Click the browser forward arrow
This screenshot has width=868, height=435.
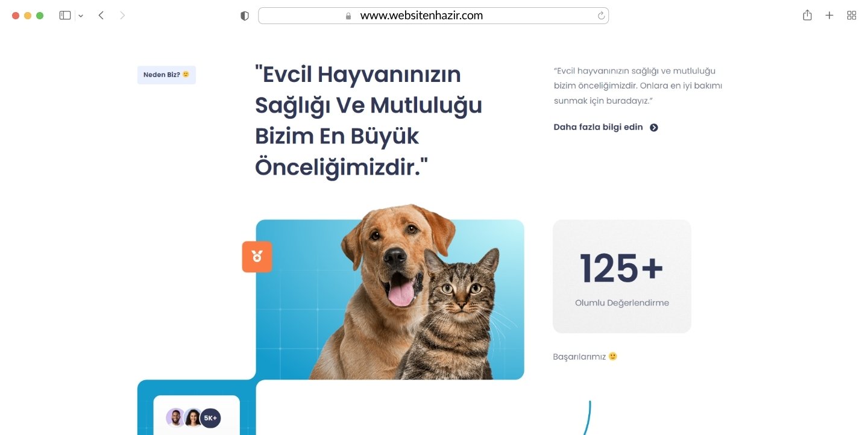click(122, 16)
